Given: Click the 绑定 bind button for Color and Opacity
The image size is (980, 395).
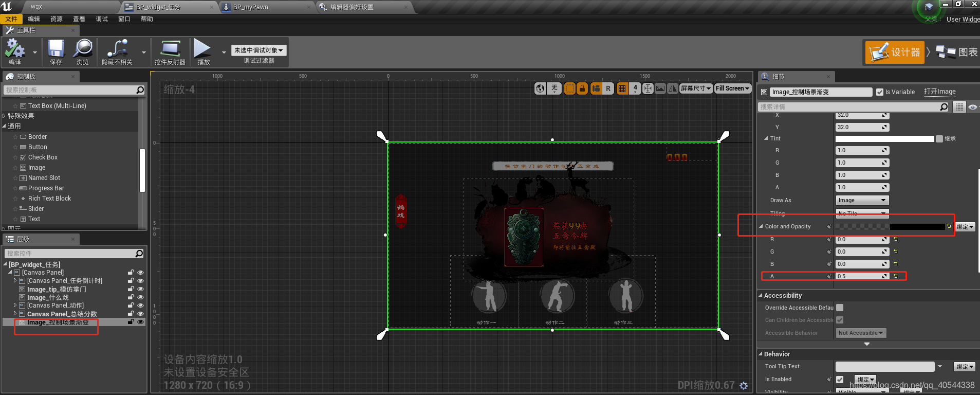Looking at the screenshot, I should pyautogui.click(x=965, y=227).
